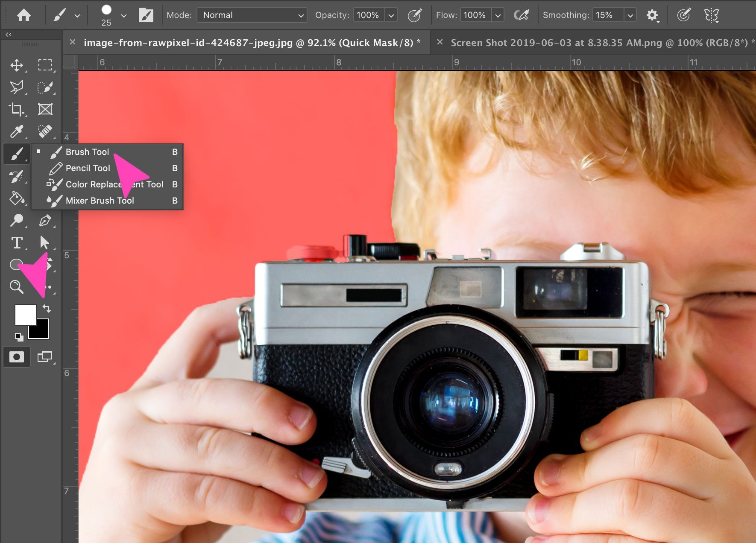The image size is (756, 543).
Task: Open paint symmetry butterfly options
Action: 712,15
